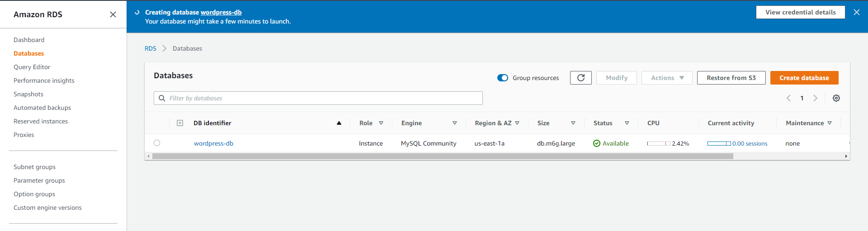The width and height of the screenshot is (868, 231).
Task: Open Proxies in the sidebar
Action: click(24, 135)
